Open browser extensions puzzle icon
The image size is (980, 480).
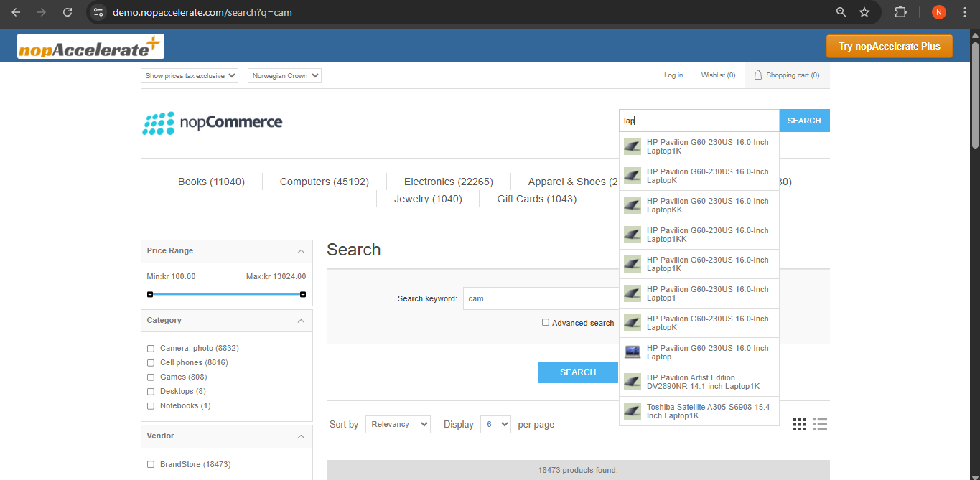pyautogui.click(x=900, y=12)
